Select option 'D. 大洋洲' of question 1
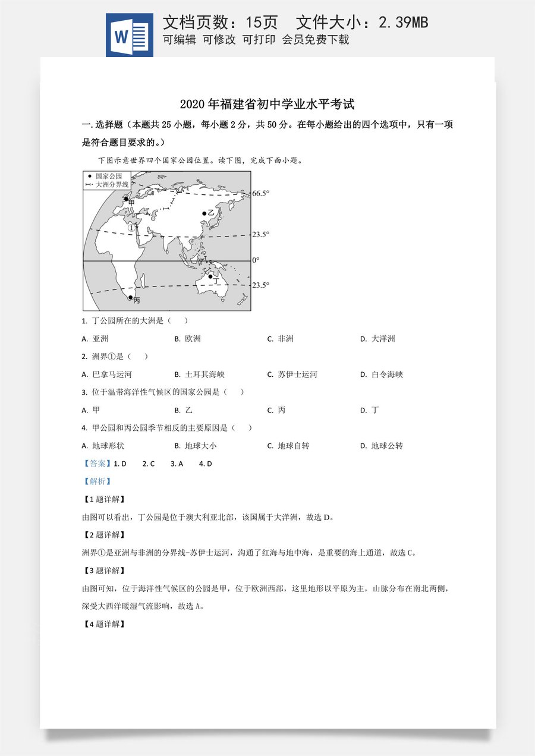Viewport: 535px width, 756px height. (x=377, y=339)
